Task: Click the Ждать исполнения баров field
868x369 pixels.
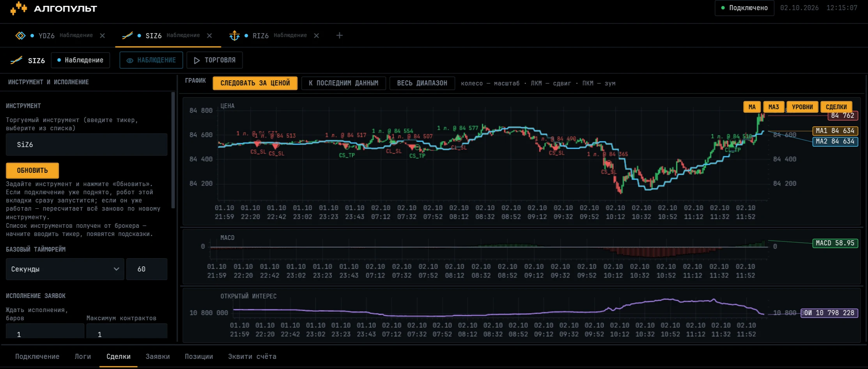Action: pos(45,332)
